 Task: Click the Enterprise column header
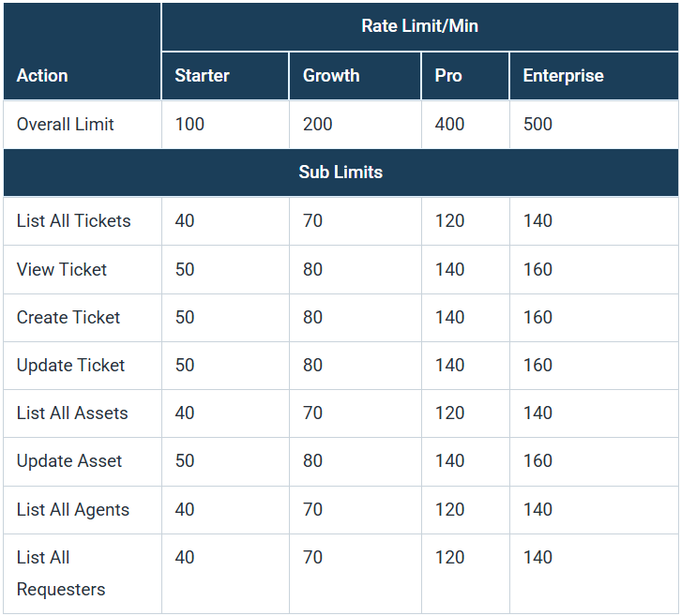(x=563, y=76)
